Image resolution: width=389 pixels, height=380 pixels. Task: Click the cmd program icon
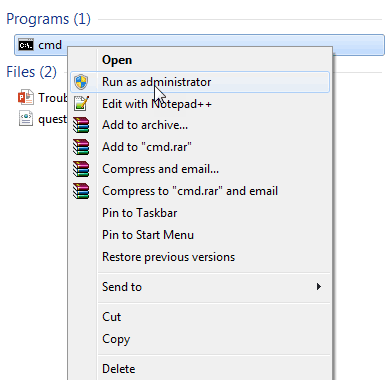(x=26, y=45)
